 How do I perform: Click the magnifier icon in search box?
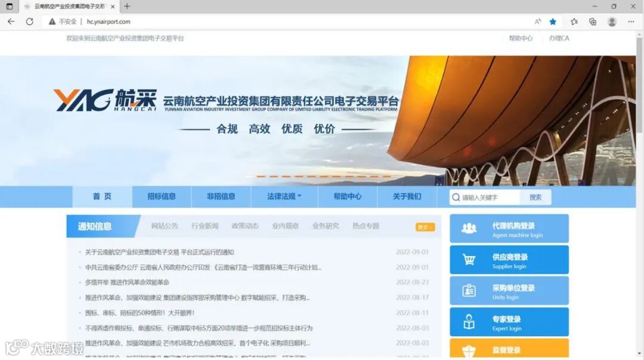coord(456,197)
